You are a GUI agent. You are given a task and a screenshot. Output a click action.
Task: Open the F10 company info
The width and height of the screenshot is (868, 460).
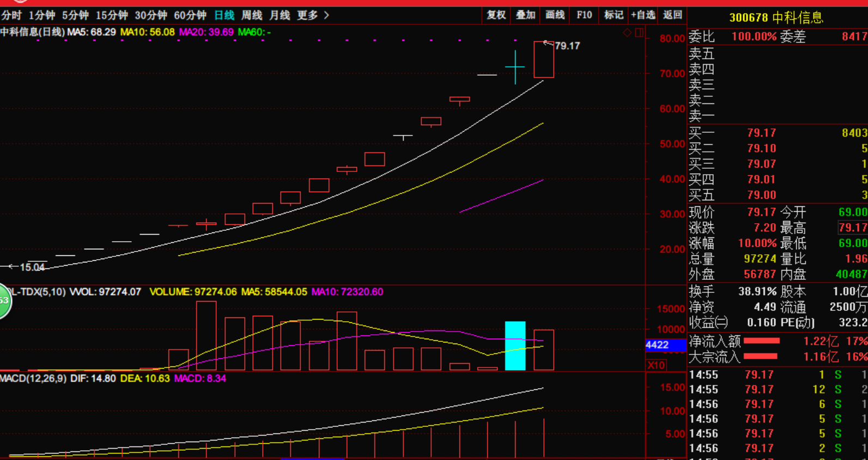click(584, 15)
